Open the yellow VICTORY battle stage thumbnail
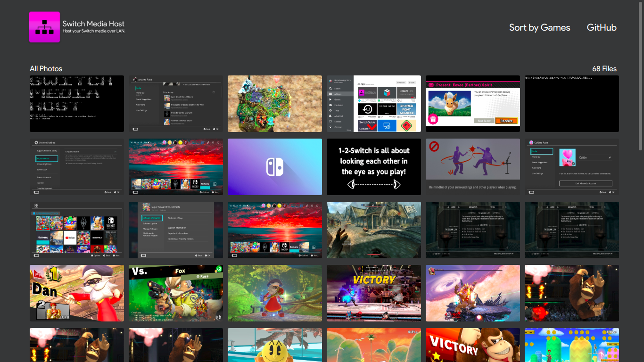This screenshot has height=362, width=644. pos(374,293)
